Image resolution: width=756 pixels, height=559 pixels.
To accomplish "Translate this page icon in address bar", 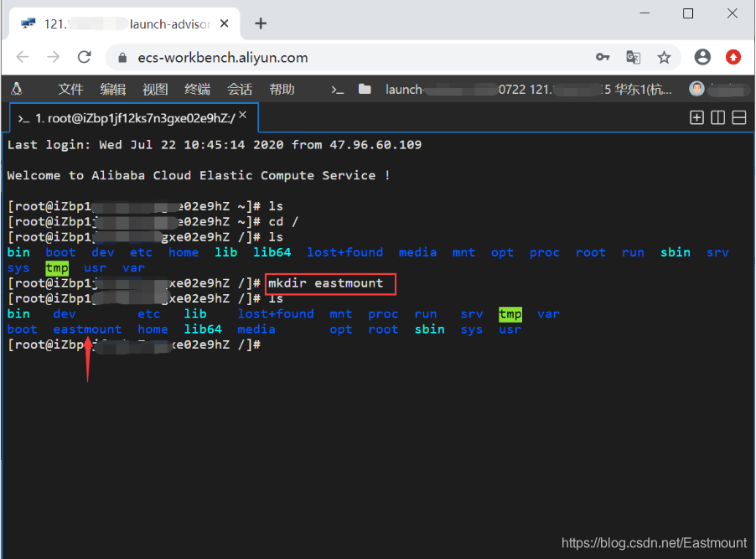I will (633, 57).
